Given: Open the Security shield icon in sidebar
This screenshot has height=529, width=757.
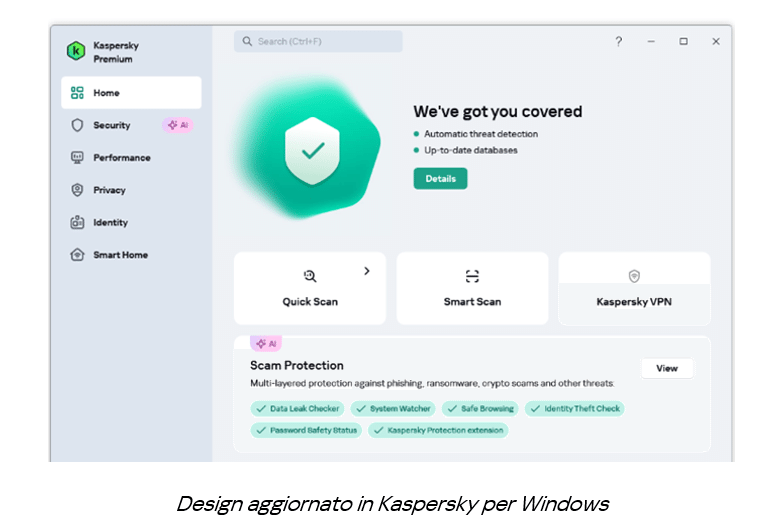Looking at the screenshot, I should 77,125.
